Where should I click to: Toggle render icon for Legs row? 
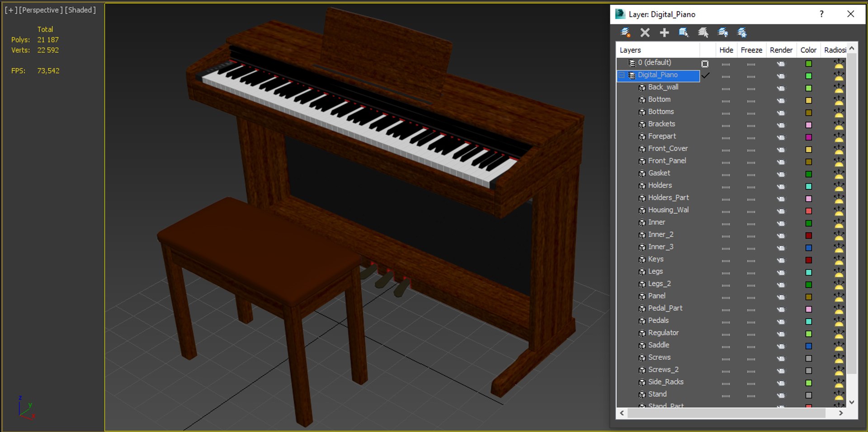coord(781,272)
